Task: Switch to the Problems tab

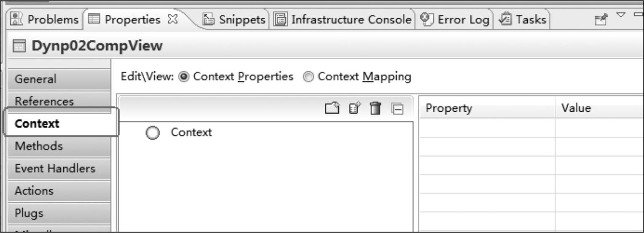Action: pyautogui.click(x=44, y=19)
